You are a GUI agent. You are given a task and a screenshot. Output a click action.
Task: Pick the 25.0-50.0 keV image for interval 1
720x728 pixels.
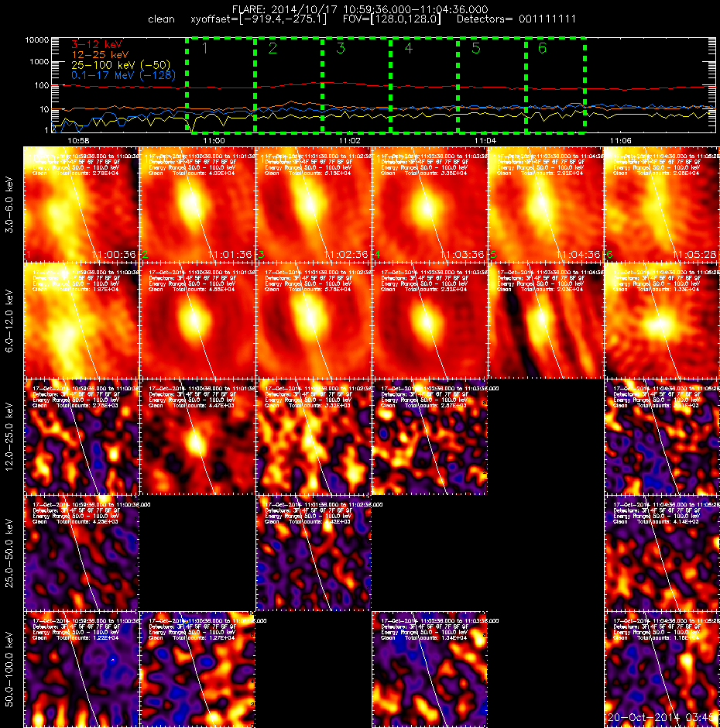81,553
